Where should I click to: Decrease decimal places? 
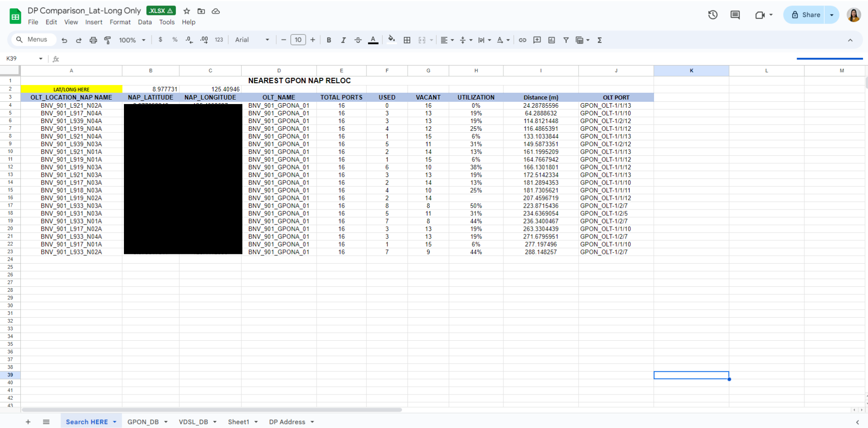(x=190, y=40)
